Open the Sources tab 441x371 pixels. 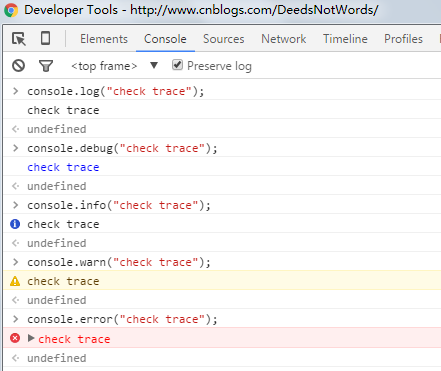(x=224, y=39)
